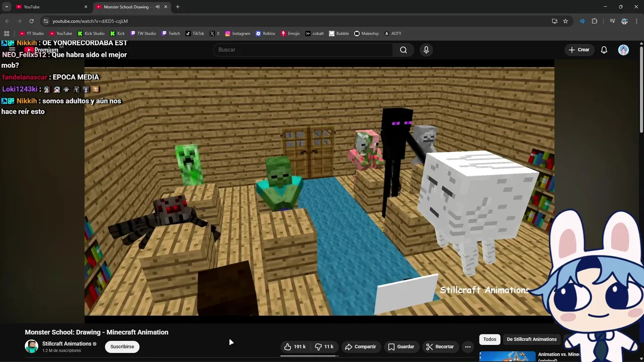Open the Chrome three-dot menu
Screen dimensions: 644x362
(x=636, y=21)
